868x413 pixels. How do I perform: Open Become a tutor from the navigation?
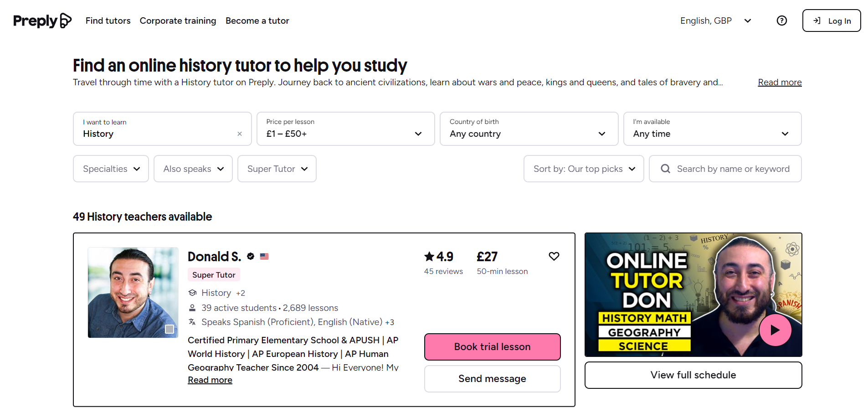pyautogui.click(x=257, y=21)
